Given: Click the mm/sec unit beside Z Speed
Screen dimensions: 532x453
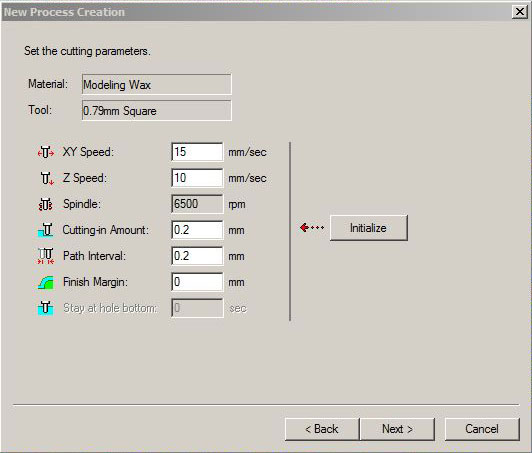Looking at the screenshot, I should pyautogui.click(x=247, y=178).
